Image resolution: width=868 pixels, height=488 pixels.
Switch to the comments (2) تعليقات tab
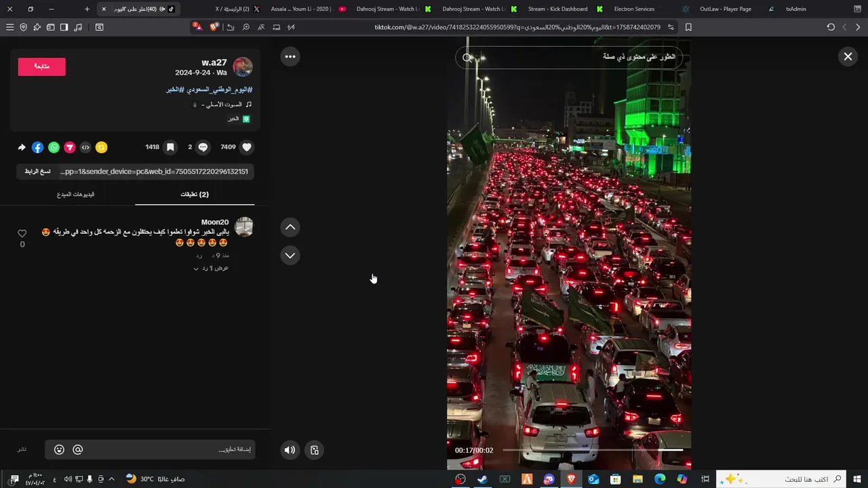195,195
